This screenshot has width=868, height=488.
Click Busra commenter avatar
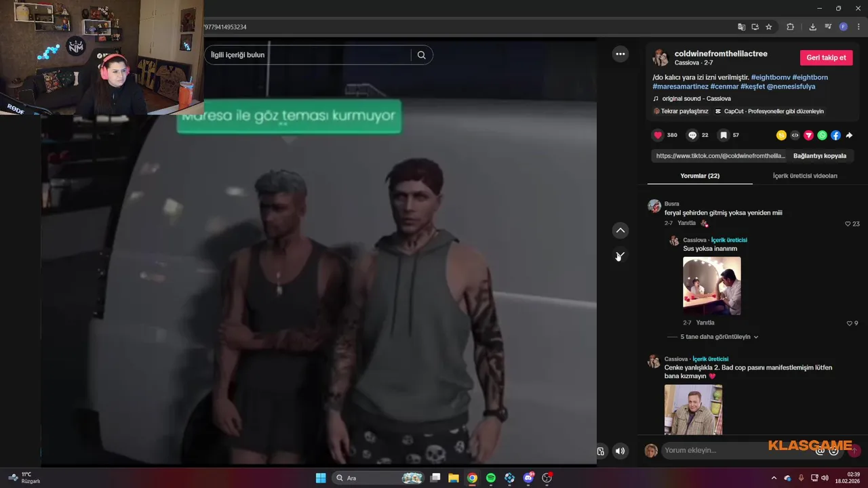(x=654, y=206)
